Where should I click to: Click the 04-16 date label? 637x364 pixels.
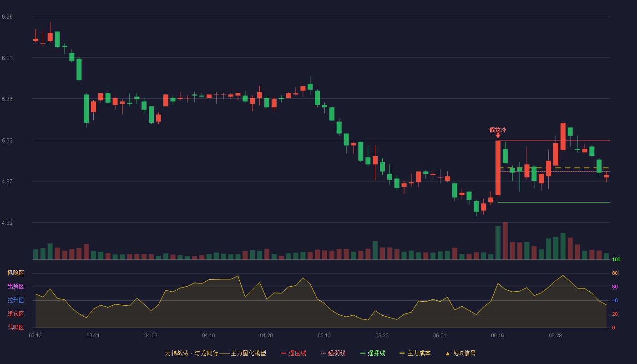pos(208,335)
